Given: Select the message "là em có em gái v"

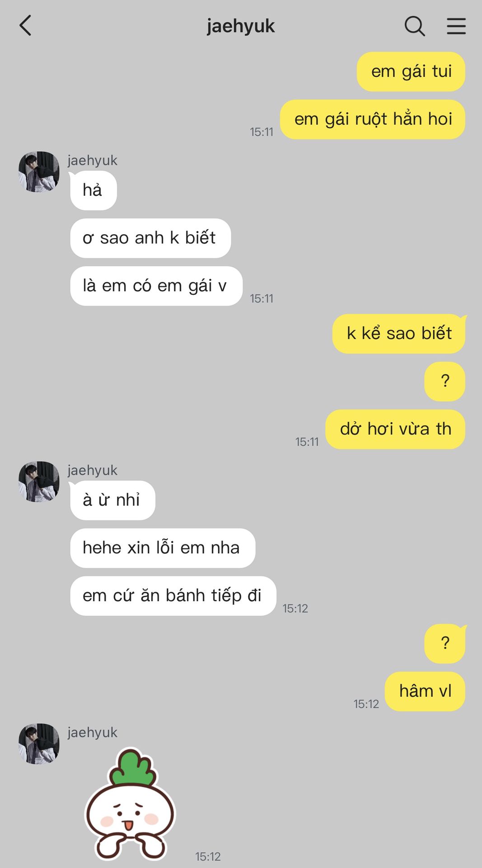Looking at the screenshot, I should [x=156, y=286].
